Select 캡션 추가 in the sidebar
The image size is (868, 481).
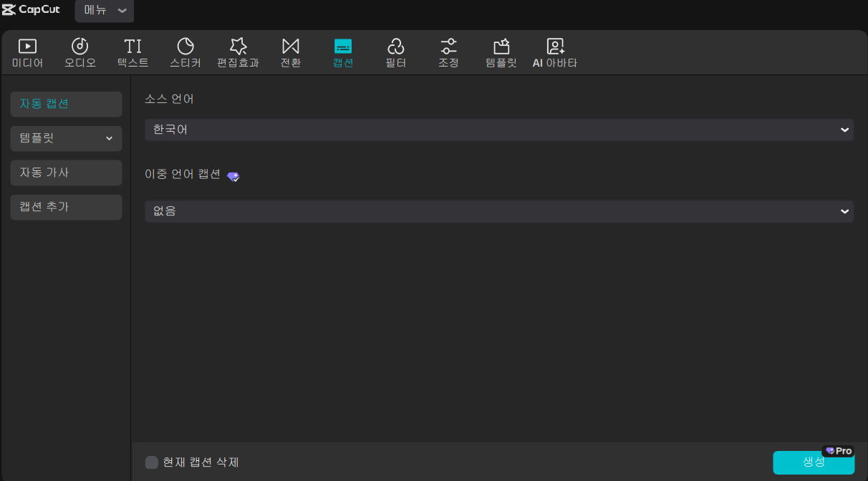tap(66, 207)
